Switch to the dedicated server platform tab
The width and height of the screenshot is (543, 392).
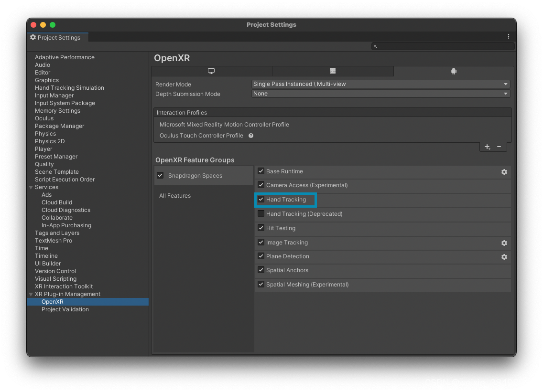(333, 71)
